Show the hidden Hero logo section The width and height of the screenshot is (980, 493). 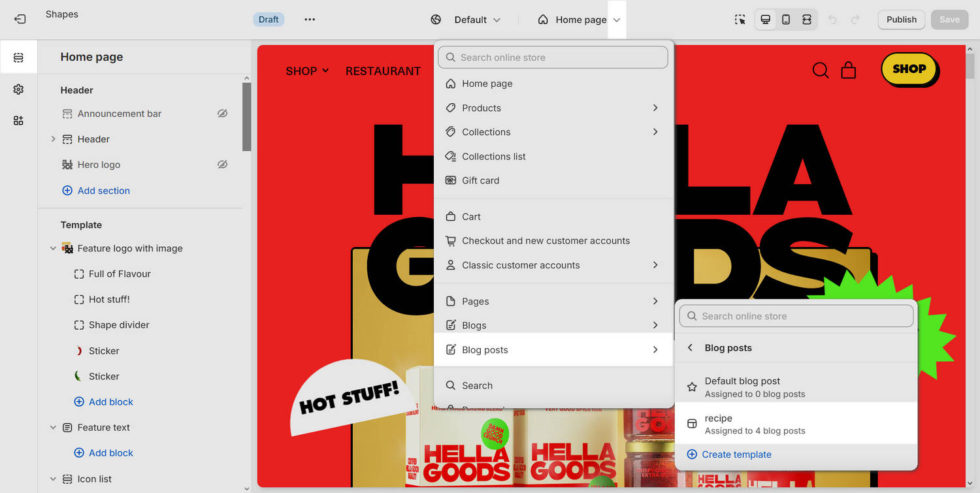(222, 165)
